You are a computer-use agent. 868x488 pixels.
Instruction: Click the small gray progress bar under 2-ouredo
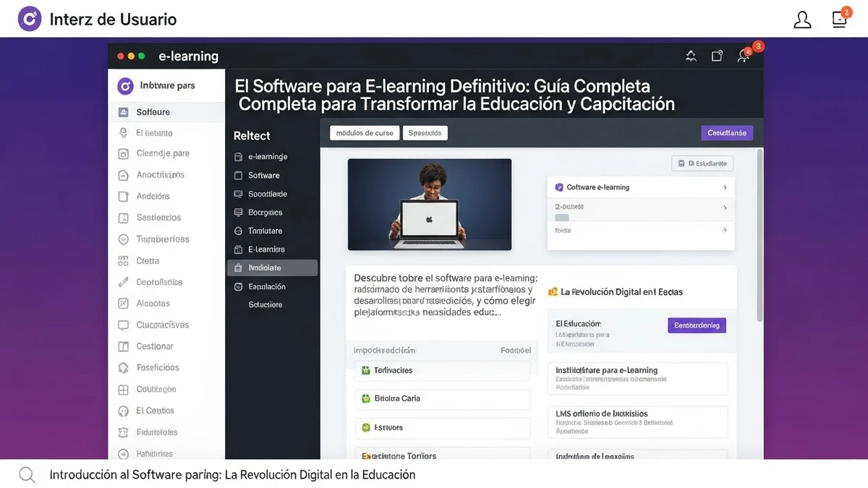562,217
